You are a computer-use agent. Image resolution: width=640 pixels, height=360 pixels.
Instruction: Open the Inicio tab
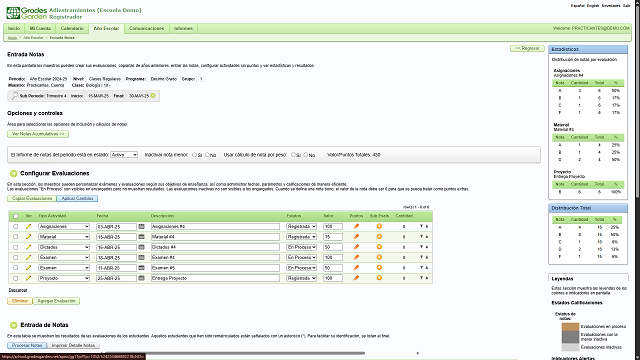point(14,29)
